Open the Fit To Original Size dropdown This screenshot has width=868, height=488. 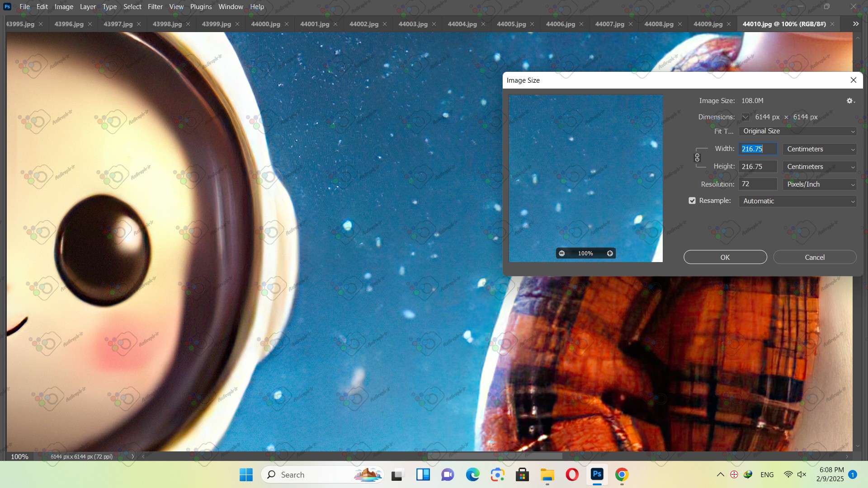click(798, 131)
